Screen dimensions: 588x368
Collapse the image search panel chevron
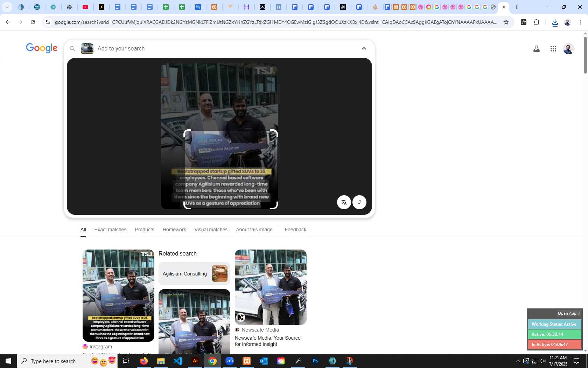pyautogui.click(x=364, y=48)
